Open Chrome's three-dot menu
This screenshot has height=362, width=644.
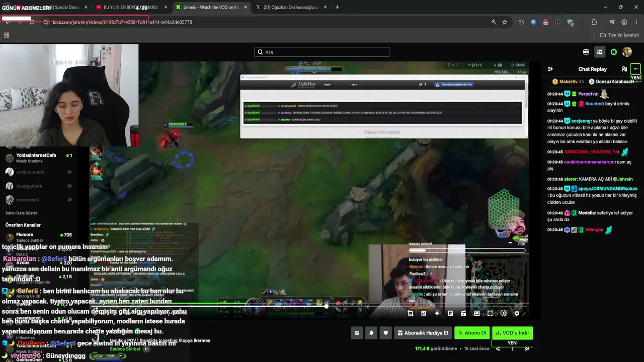[x=636, y=22]
